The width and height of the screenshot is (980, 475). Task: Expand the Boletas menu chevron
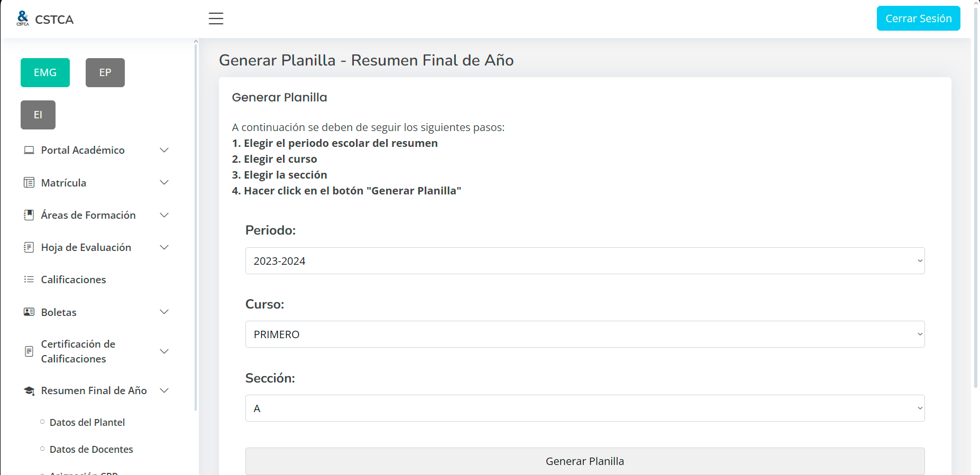pyautogui.click(x=164, y=312)
